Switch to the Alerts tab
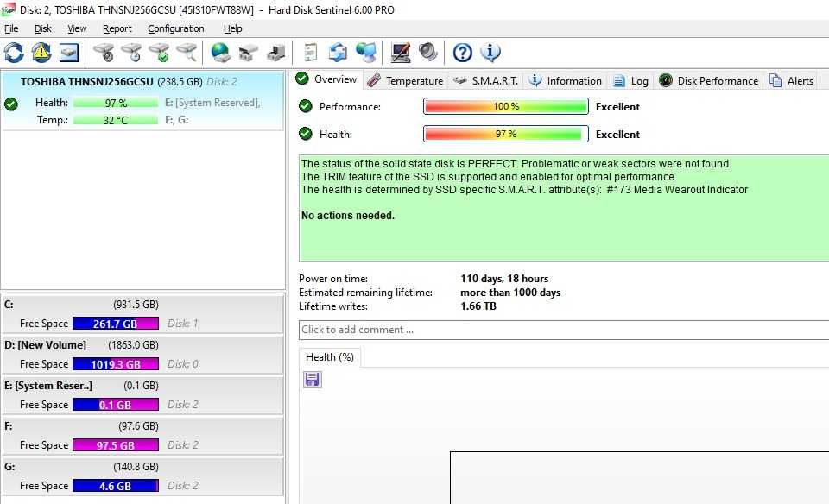 pyautogui.click(x=792, y=80)
